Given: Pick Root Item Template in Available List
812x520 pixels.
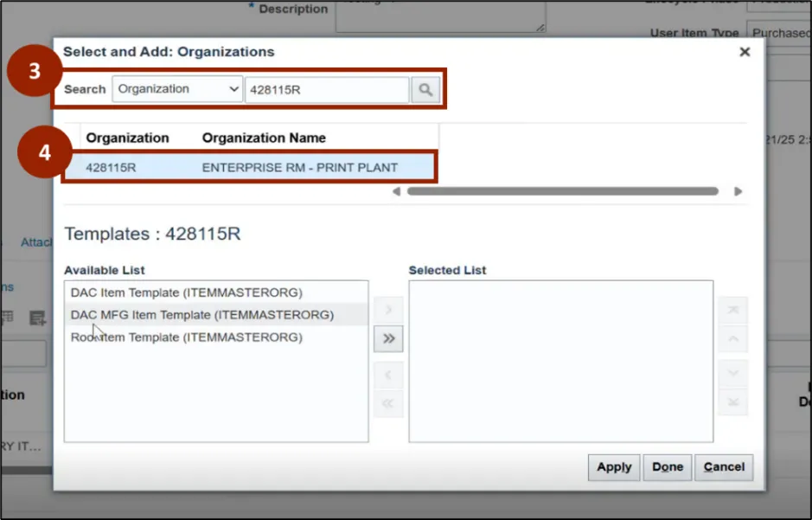Looking at the screenshot, I should [186, 337].
